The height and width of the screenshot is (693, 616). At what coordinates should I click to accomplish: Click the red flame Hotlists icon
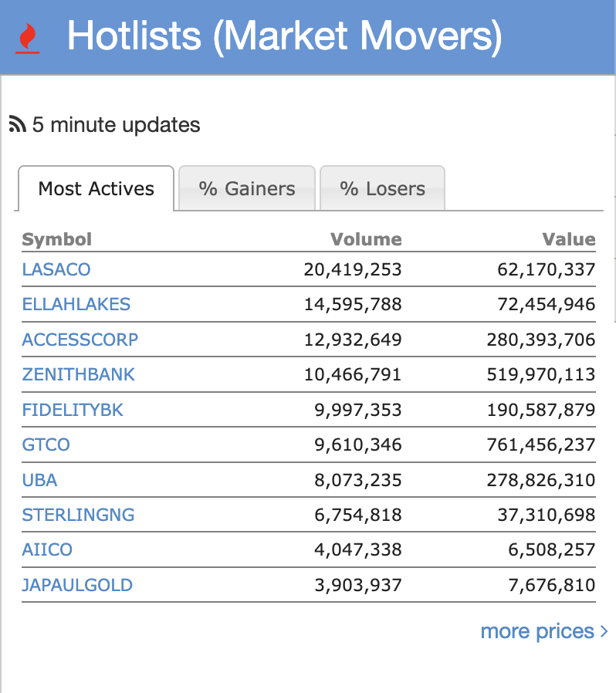point(27,38)
